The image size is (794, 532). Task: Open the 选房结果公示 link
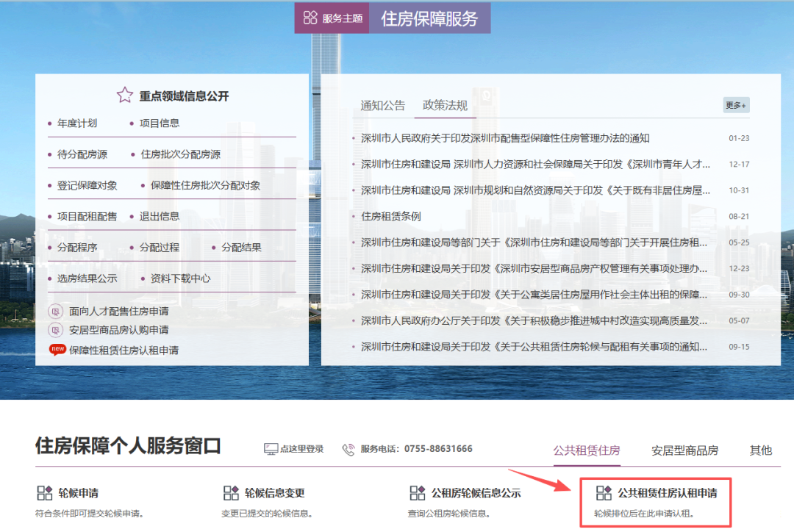[87, 278]
